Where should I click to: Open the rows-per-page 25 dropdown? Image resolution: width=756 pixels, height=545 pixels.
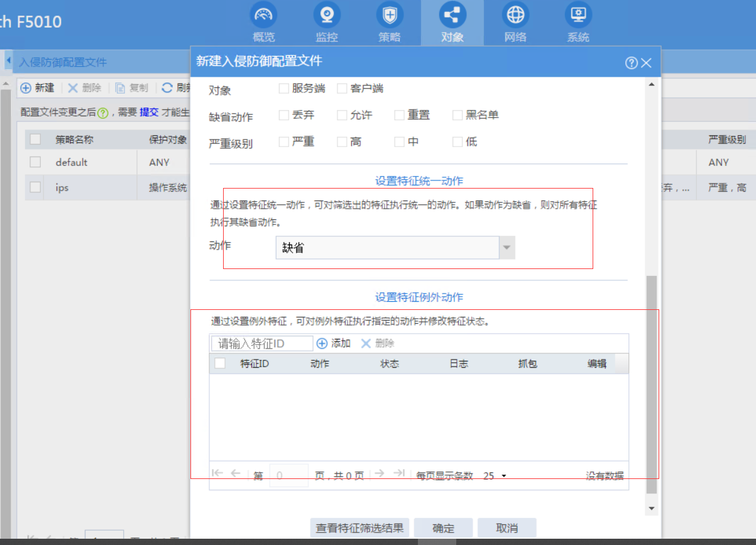495,476
